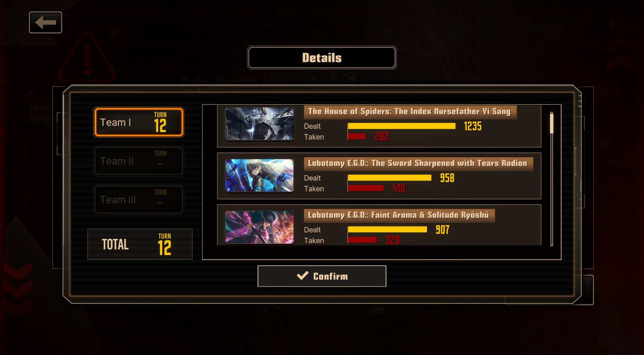The image size is (644, 355).
Task: Click the back arrow icon
Action: 45,23
